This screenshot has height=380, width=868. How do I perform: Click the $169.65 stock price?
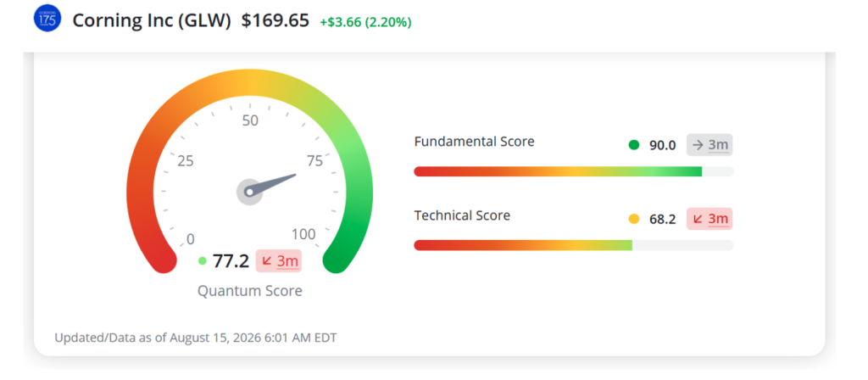(275, 21)
